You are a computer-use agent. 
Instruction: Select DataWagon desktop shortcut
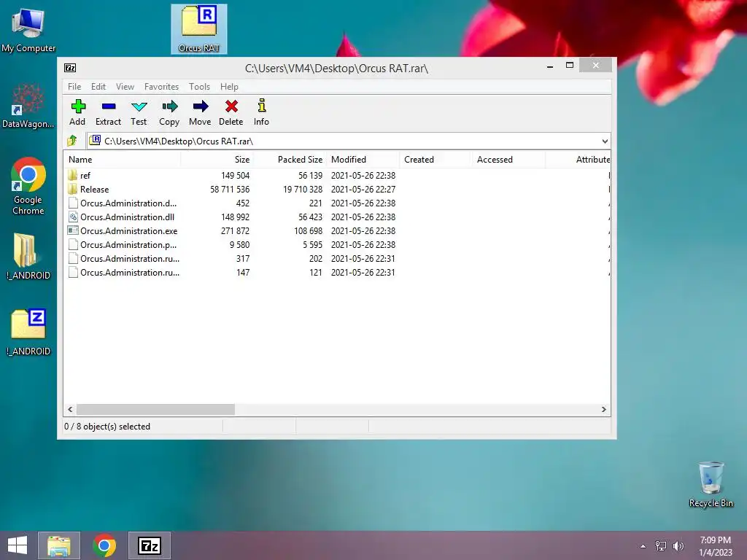pos(28,106)
